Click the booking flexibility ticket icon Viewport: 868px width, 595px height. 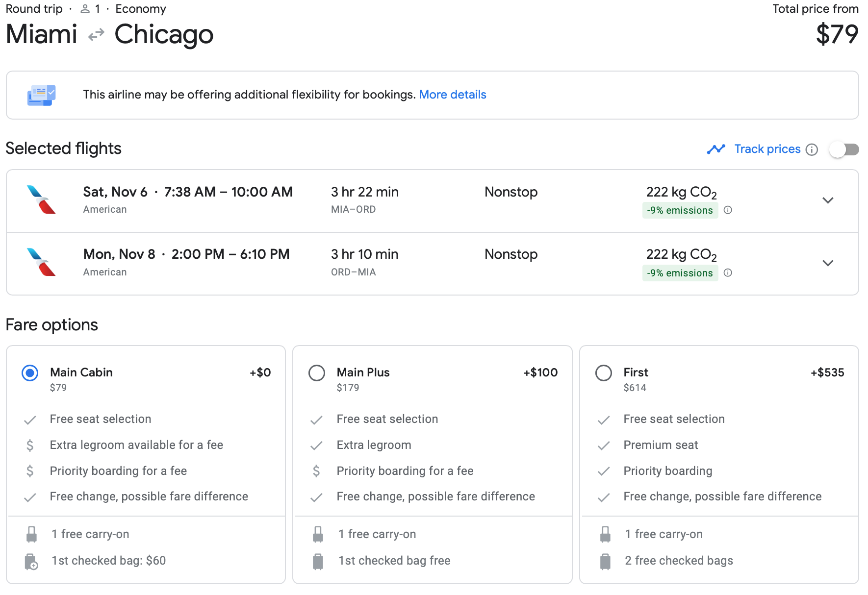tap(41, 95)
